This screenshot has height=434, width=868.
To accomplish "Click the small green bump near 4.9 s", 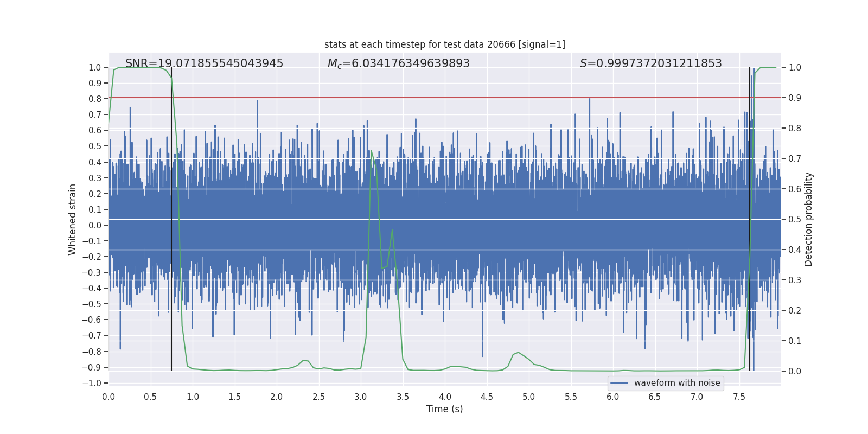I will pyautogui.click(x=518, y=353).
